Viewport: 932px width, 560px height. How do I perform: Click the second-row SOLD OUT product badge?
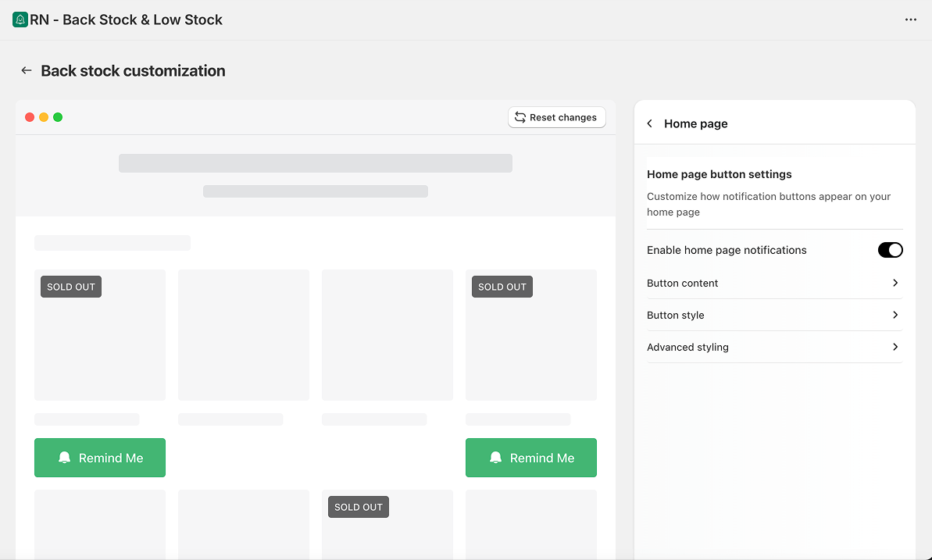point(359,507)
